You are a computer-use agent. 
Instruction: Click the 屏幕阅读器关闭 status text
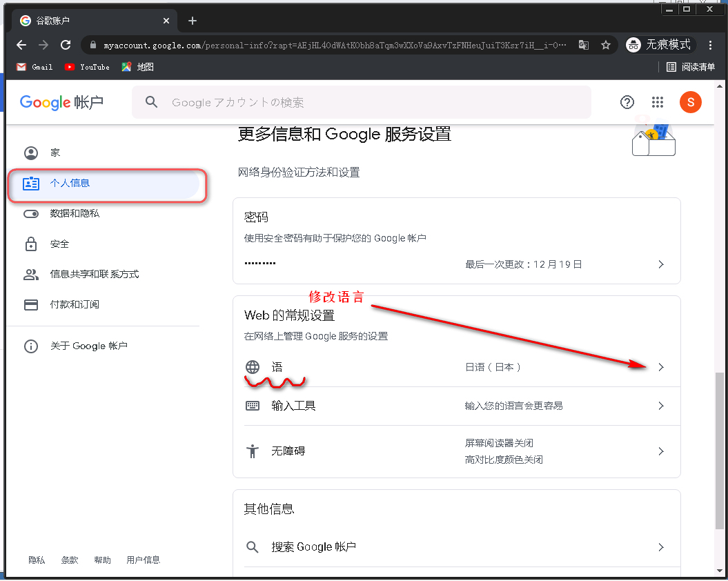click(x=499, y=443)
